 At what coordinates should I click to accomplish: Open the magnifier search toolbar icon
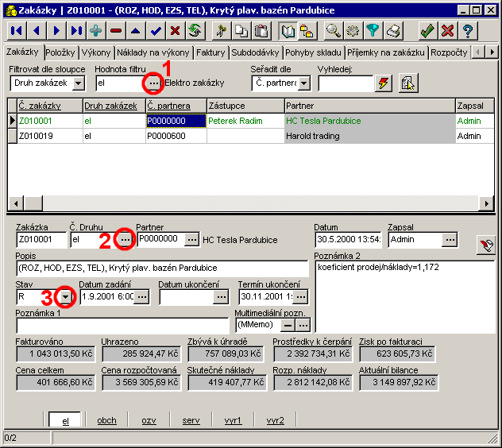click(x=334, y=31)
